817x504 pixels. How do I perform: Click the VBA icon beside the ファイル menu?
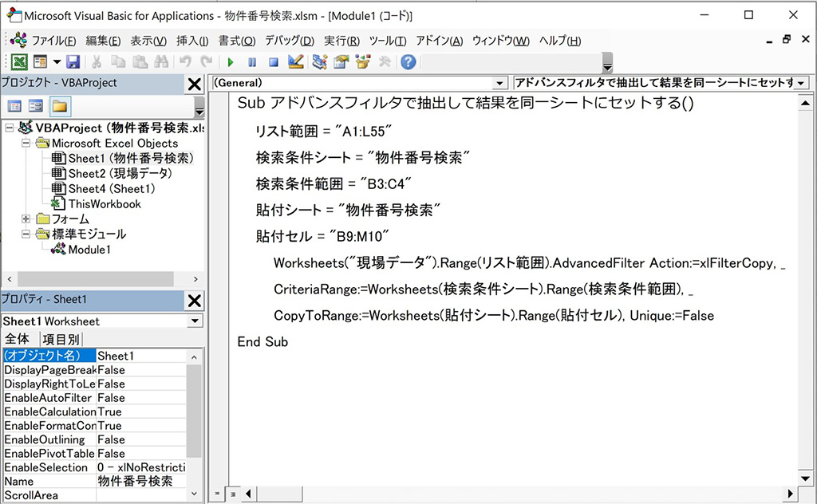(18, 40)
